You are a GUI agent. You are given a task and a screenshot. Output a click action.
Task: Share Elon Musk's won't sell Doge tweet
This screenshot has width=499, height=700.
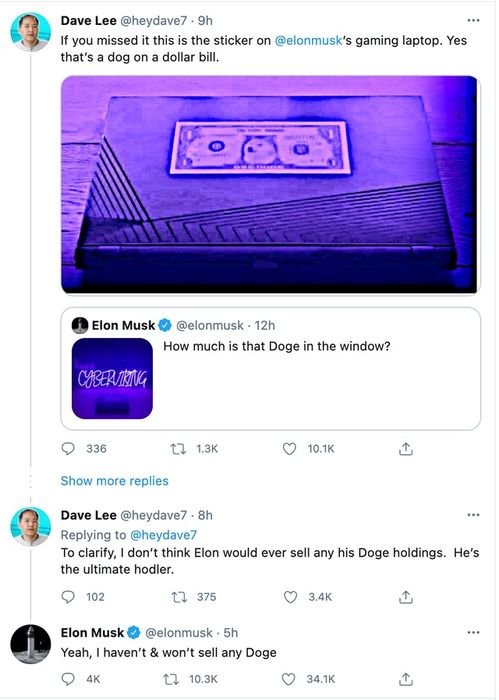coord(405,679)
